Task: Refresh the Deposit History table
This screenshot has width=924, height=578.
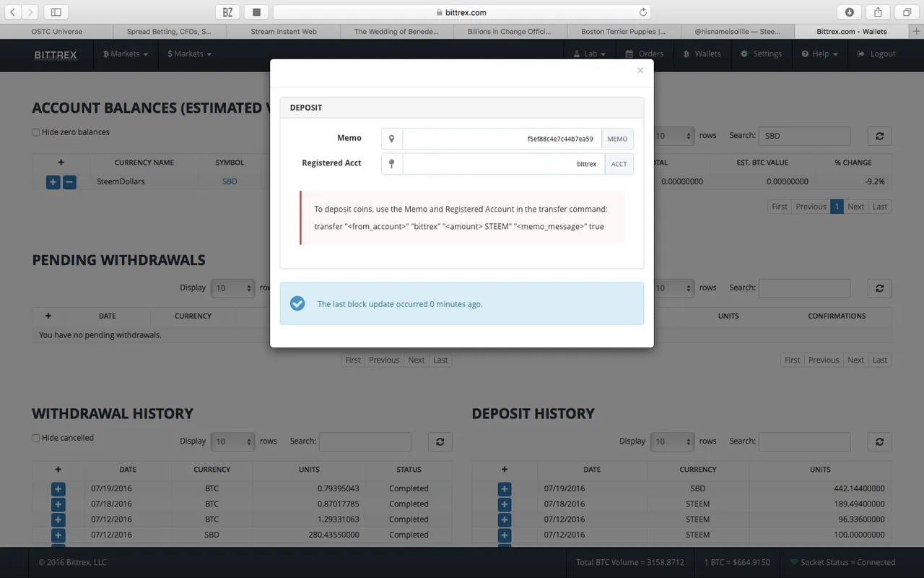Action: click(x=879, y=441)
